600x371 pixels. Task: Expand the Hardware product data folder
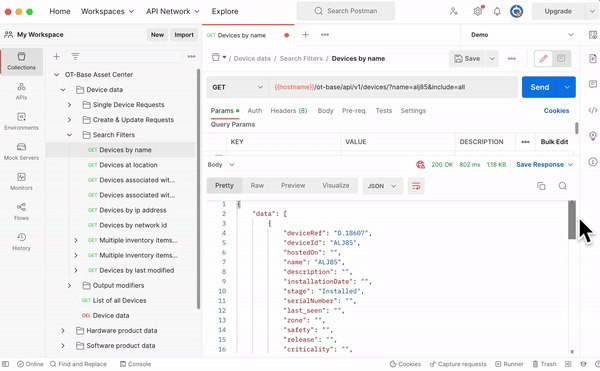pos(63,331)
